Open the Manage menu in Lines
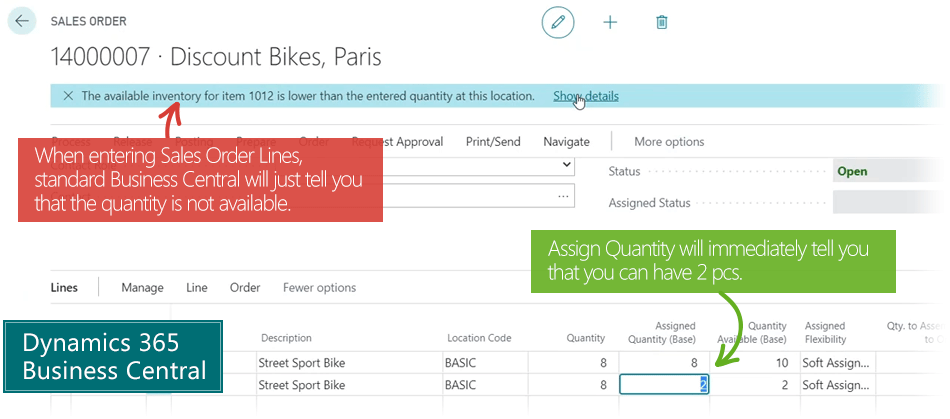950x419 pixels. (142, 288)
